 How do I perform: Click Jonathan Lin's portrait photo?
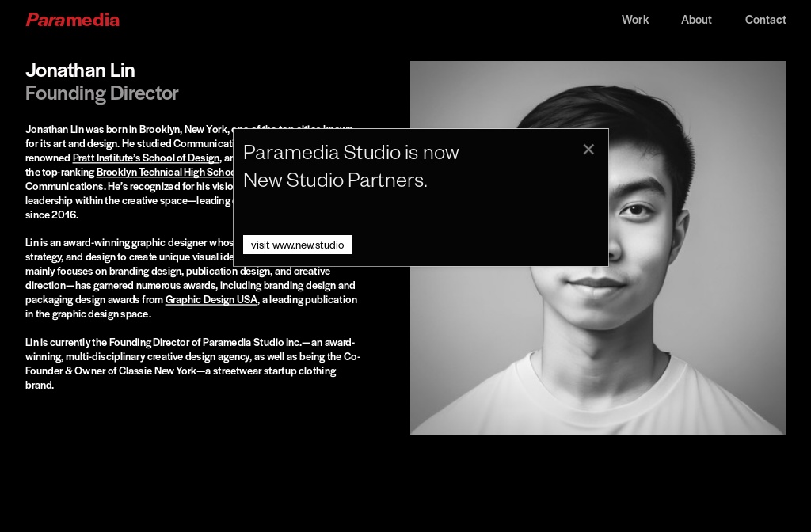[597, 248]
